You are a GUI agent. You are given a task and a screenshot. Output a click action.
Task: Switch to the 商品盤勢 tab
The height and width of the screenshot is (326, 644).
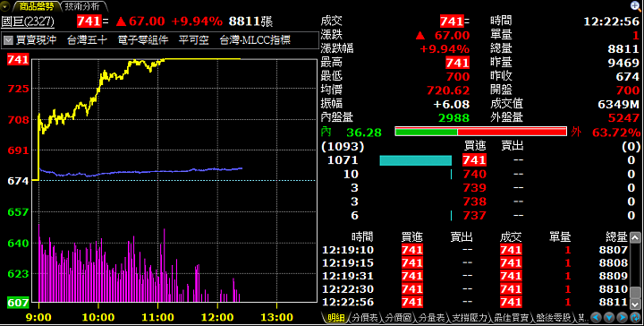coord(36,6)
